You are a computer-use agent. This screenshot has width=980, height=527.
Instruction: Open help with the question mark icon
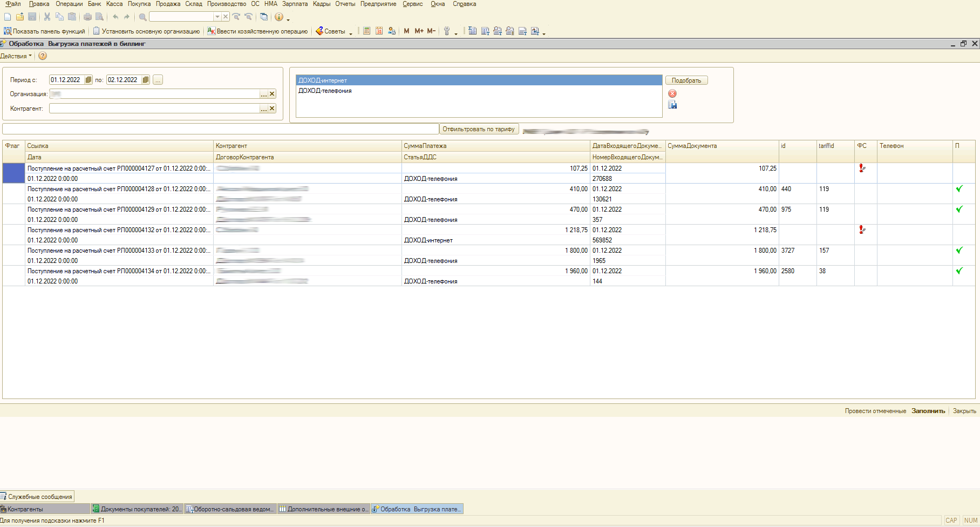(x=43, y=56)
